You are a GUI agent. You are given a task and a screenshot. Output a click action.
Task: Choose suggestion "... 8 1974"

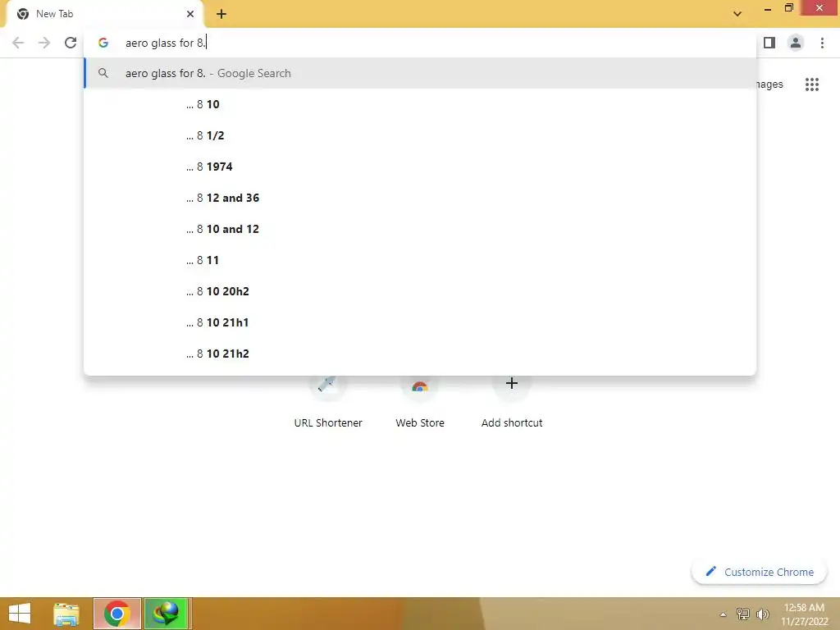[x=420, y=167]
